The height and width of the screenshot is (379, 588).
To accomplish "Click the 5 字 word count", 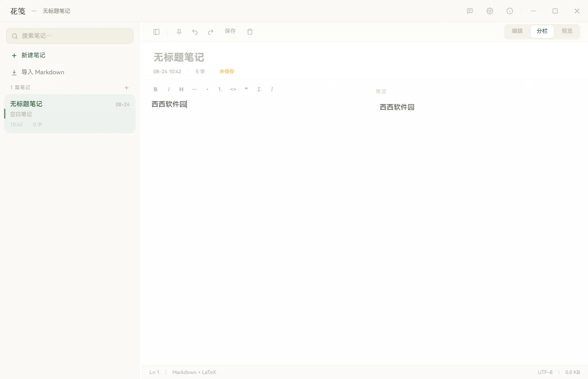I will 200,72.
